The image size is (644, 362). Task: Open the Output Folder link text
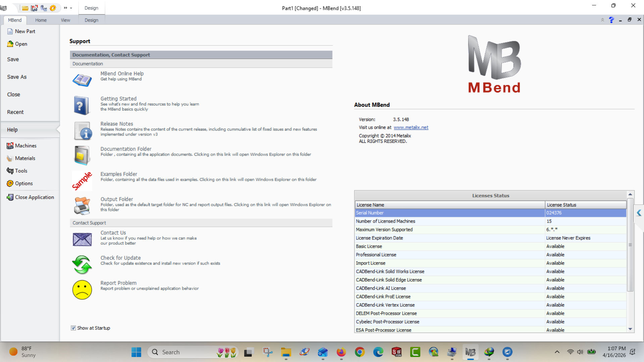click(x=117, y=199)
